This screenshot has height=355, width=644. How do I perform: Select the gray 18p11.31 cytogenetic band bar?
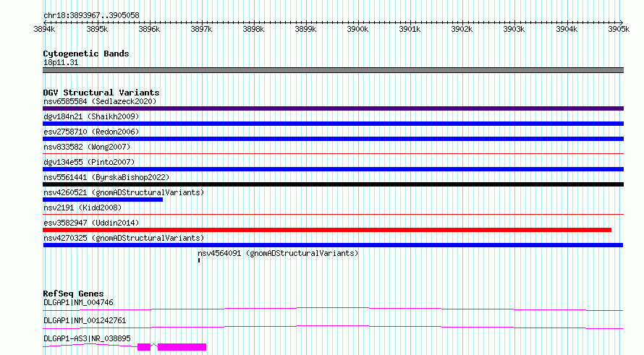333,70
